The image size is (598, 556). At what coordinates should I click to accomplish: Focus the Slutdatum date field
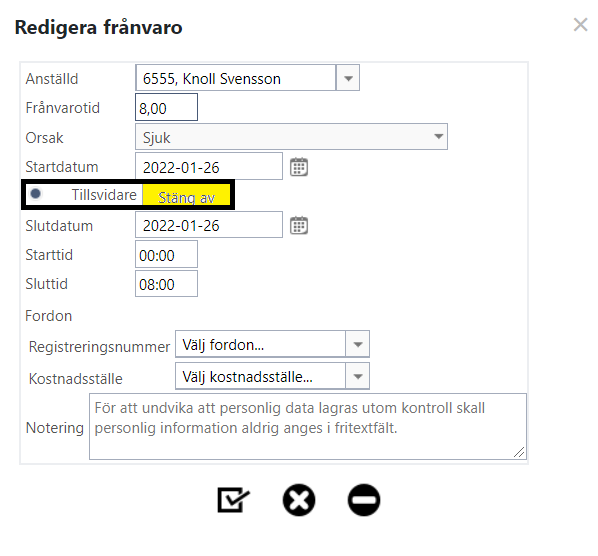(209, 225)
